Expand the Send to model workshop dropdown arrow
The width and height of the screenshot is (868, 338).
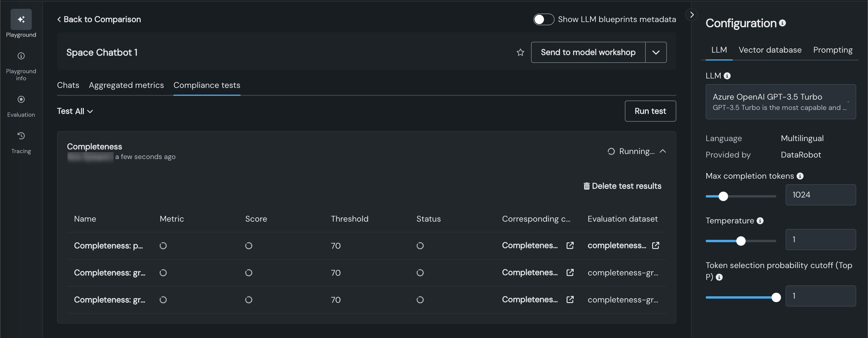[x=656, y=53]
